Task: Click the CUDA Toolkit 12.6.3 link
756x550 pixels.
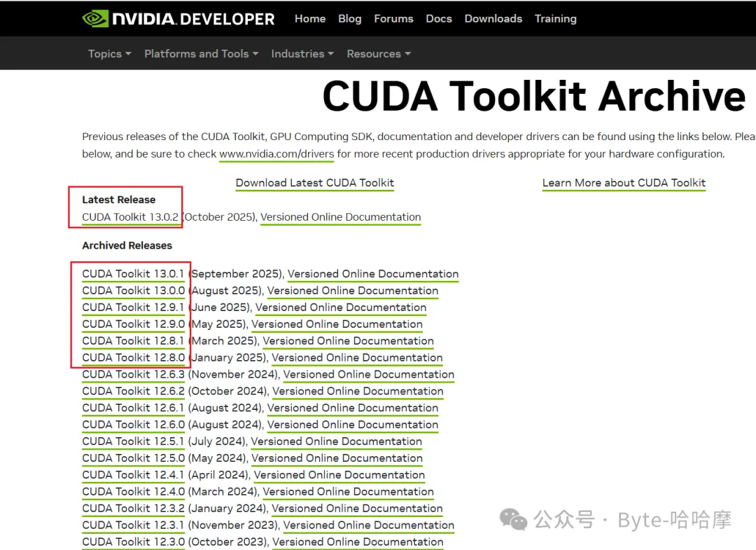Action: pos(133,375)
